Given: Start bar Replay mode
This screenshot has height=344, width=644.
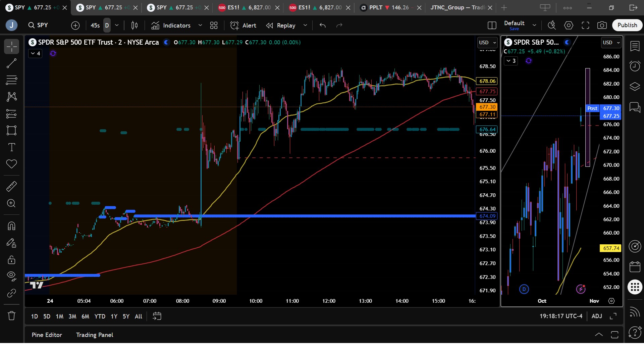Looking at the screenshot, I should click(x=281, y=25).
